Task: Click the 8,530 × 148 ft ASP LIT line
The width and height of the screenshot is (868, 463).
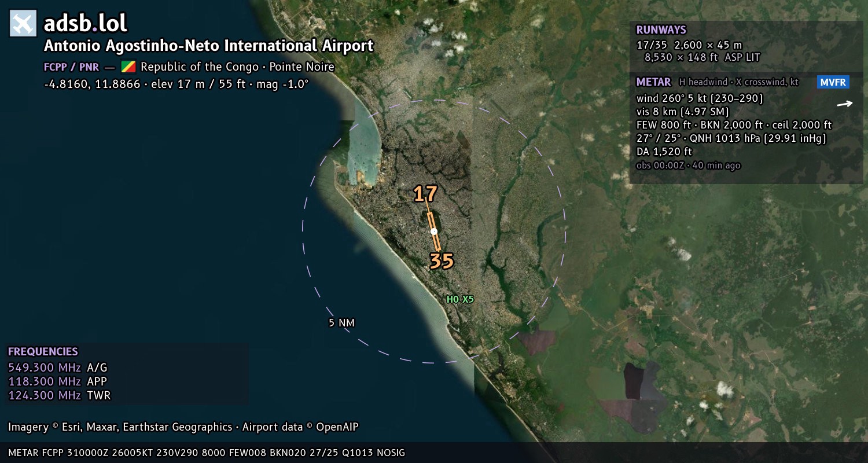Action: click(702, 57)
